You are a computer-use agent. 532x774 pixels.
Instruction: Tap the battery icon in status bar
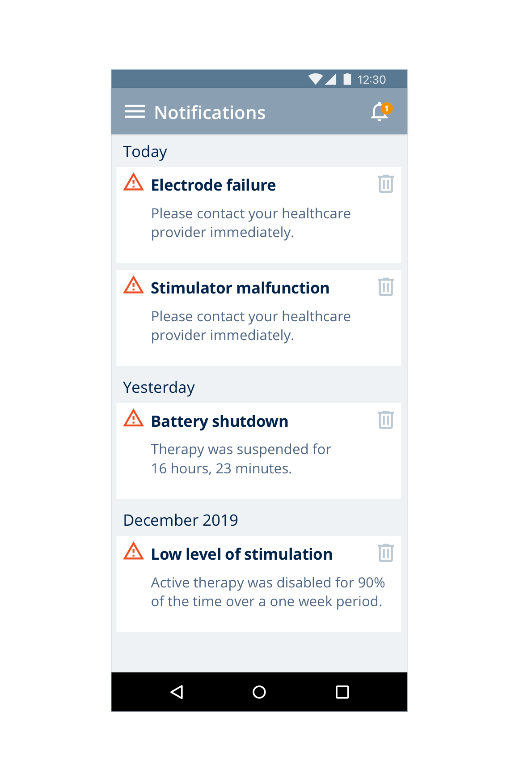347,79
